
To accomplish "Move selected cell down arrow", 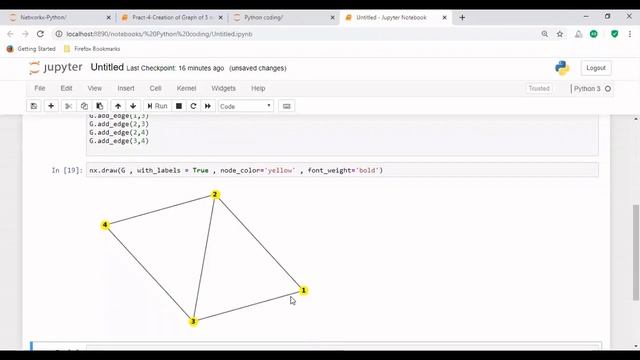I will pyautogui.click(x=133, y=106).
